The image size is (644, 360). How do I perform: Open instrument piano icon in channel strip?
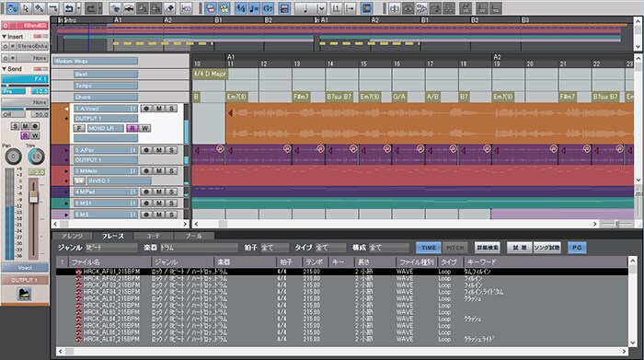coord(25,294)
